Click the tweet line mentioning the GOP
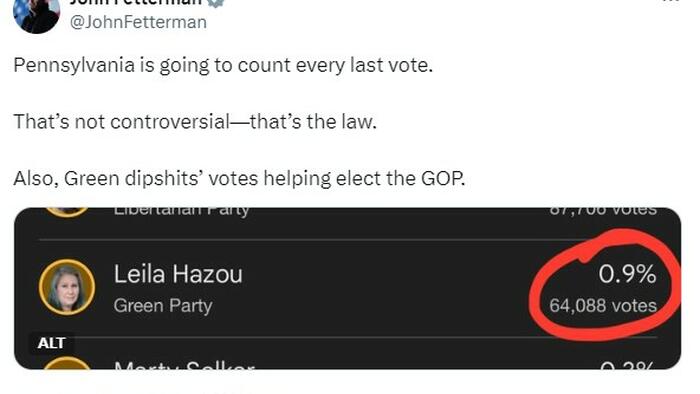 pos(239,178)
